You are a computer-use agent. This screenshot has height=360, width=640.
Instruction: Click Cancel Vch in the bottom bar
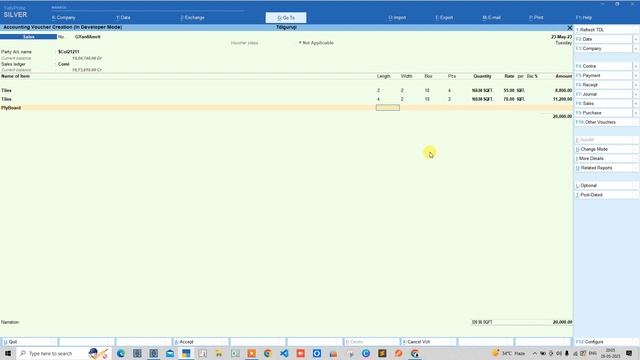click(429, 342)
